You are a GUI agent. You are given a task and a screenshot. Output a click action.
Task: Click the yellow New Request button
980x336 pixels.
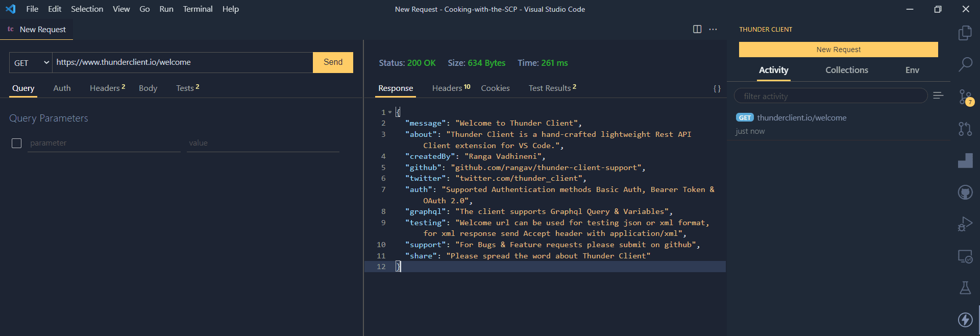[x=838, y=50]
